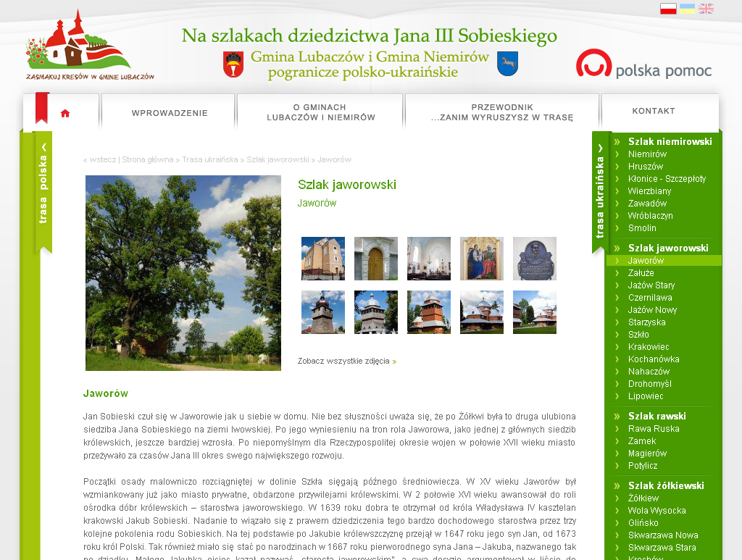
Task: Expand the trasa polska side tab
Action: point(43,191)
